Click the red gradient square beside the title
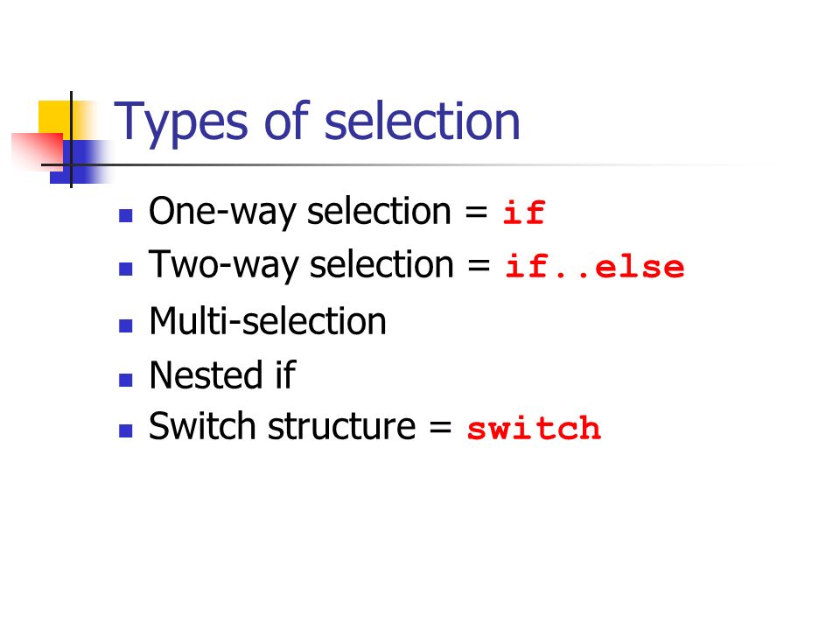The height and width of the screenshot is (630, 840). pyautogui.click(x=37, y=151)
